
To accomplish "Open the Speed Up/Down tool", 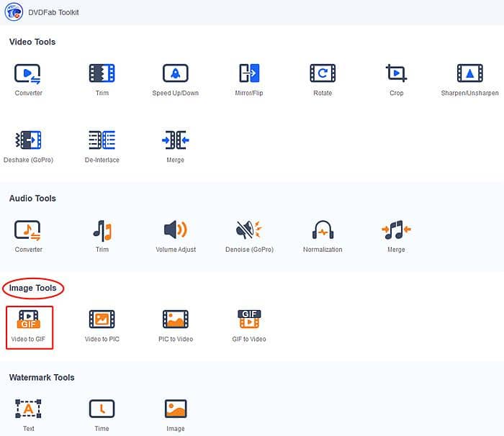I will tap(175, 80).
